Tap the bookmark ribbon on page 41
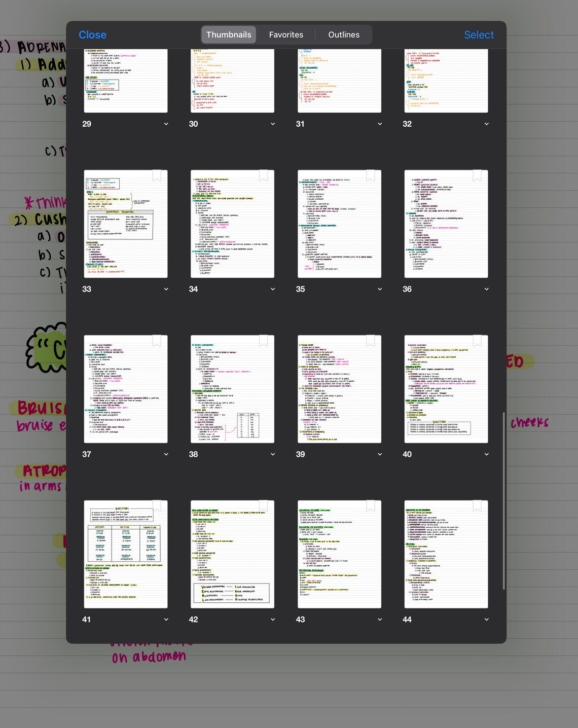578x728 pixels. click(157, 506)
